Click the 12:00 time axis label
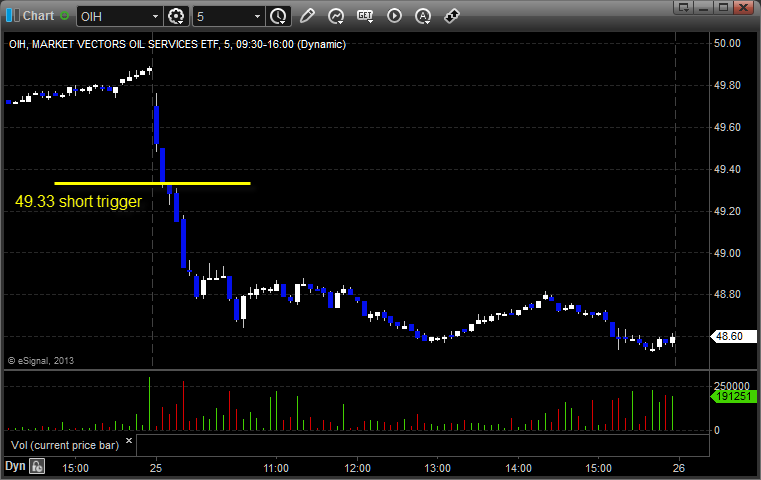 [x=357, y=468]
